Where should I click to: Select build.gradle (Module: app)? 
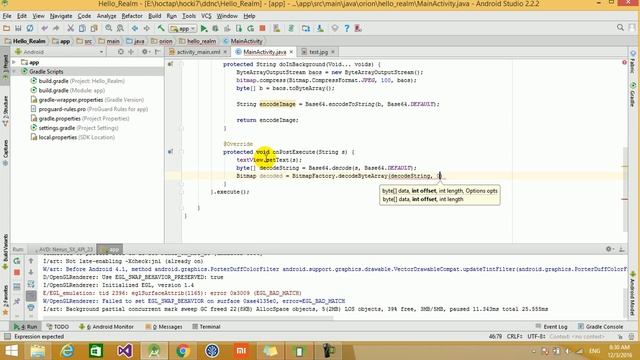[68, 90]
